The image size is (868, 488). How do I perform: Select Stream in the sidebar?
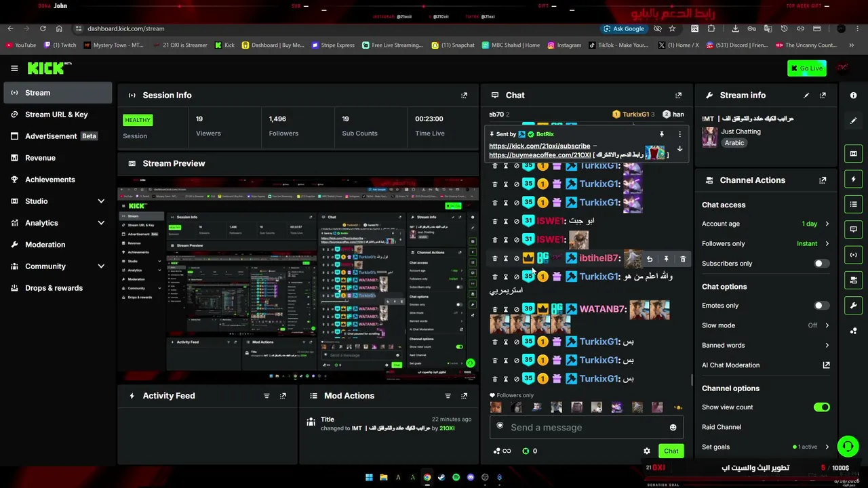tap(58, 93)
